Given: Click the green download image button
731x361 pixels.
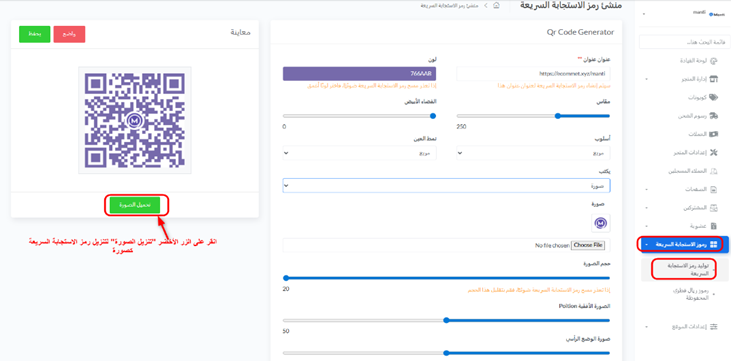Looking at the screenshot, I should pos(135,205).
